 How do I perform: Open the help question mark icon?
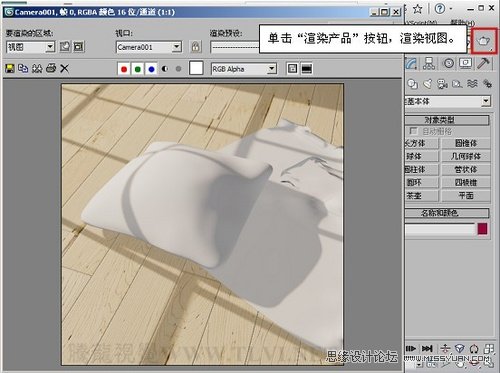[x=440, y=9]
